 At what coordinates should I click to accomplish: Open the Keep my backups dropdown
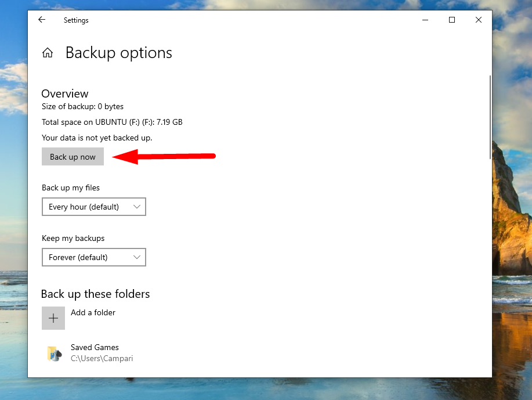pyautogui.click(x=93, y=257)
